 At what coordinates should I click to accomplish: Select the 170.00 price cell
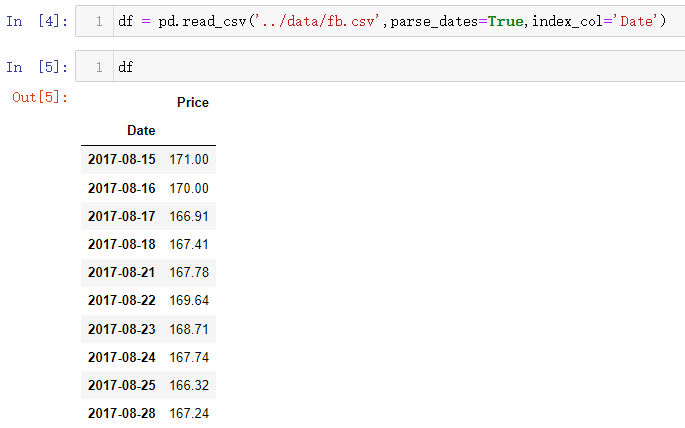189,188
